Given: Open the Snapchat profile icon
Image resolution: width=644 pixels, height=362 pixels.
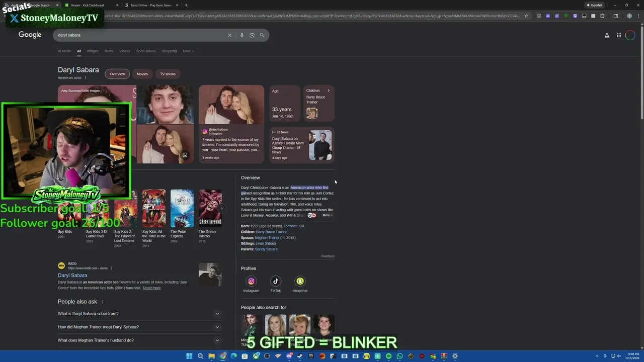Looking at the screenshot, I should tap(300, 281).
